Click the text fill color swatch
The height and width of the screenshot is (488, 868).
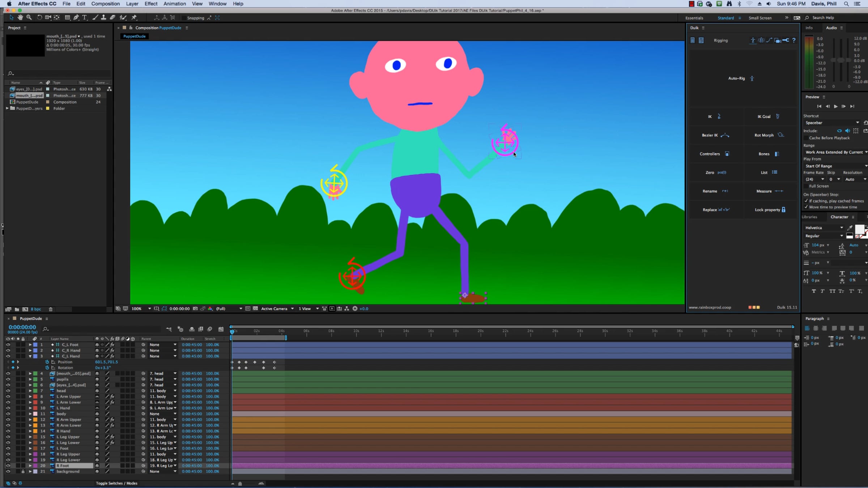pyautogui.click(x=859, y=229)
